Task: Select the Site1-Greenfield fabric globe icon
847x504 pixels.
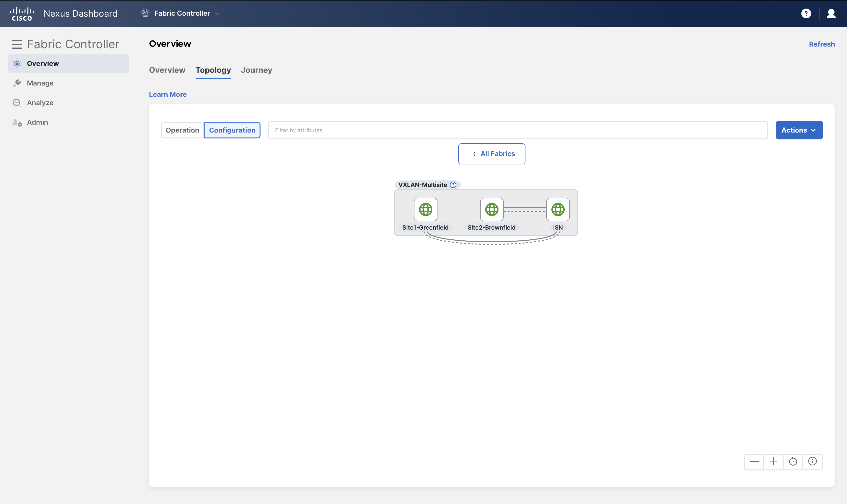Action: tap(425, 209)
